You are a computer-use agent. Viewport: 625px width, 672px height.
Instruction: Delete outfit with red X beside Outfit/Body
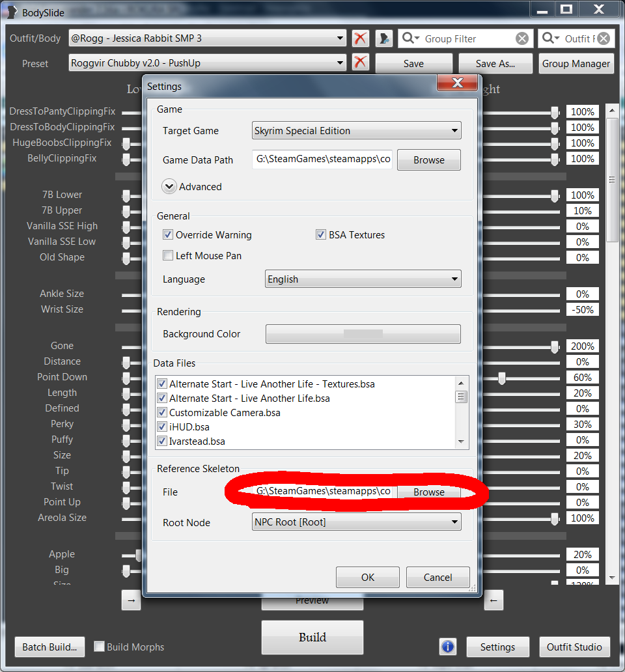click(361, 38)
